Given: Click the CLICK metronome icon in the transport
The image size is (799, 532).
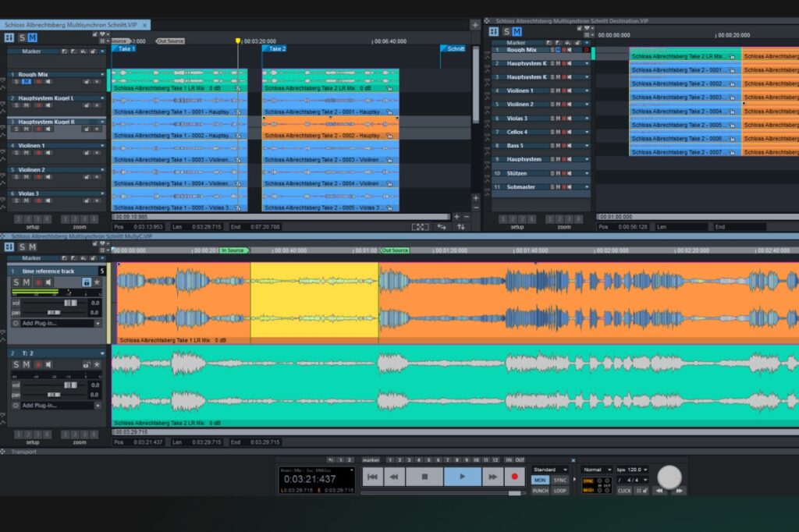Looking at the screenshot, I should [x=624, y=491].
